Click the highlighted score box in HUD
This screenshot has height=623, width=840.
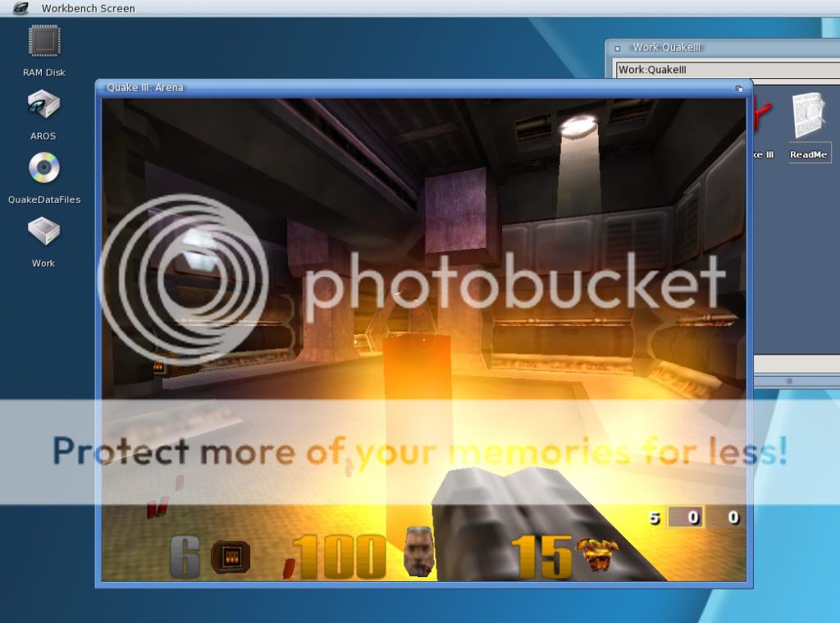(685, 518)
